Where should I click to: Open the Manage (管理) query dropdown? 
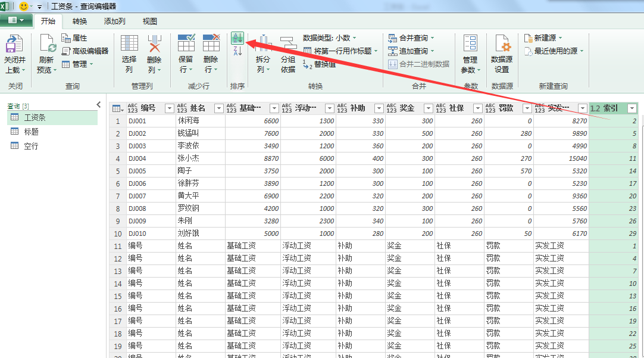pos(77,64)
